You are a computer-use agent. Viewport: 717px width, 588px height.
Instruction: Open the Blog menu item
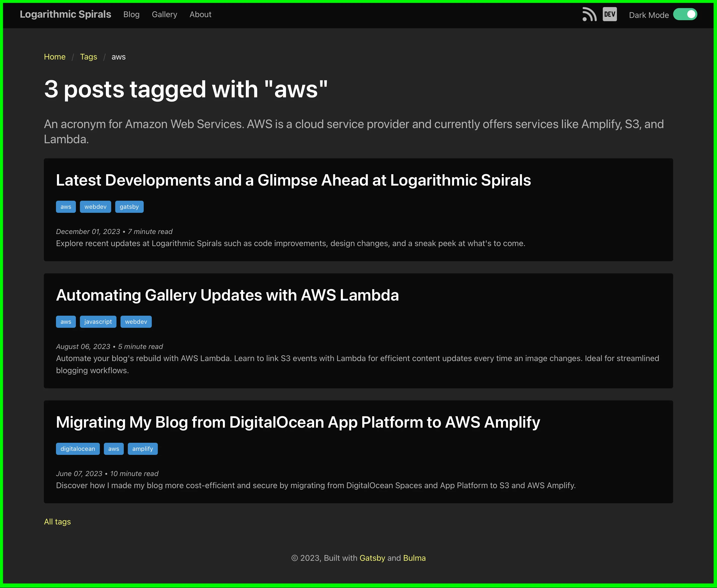click(x=131, y=15)
